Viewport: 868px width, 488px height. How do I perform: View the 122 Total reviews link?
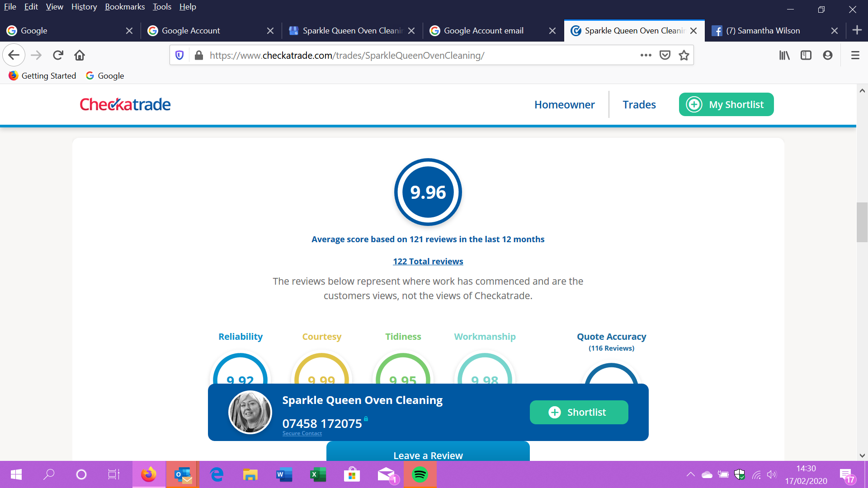coord(428,261)
